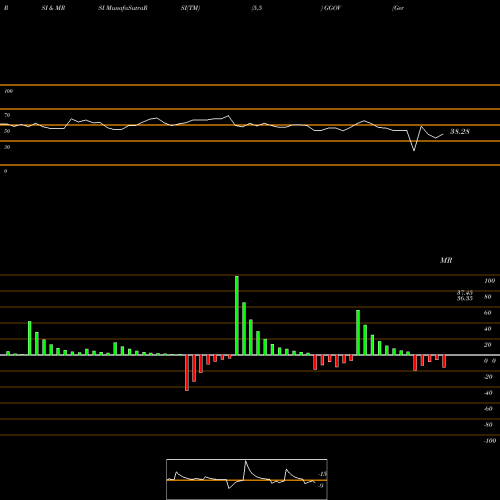This screenshot has height=500, width=500.
Task: Click the MR axis label 60
Action: pyautogui.click(x=488, y=313)
